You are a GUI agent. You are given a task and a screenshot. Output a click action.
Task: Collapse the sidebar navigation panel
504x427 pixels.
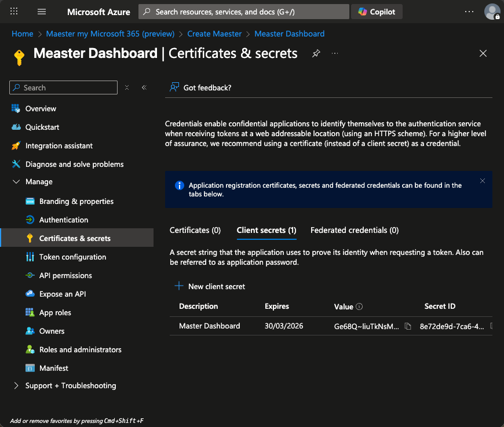144,87
